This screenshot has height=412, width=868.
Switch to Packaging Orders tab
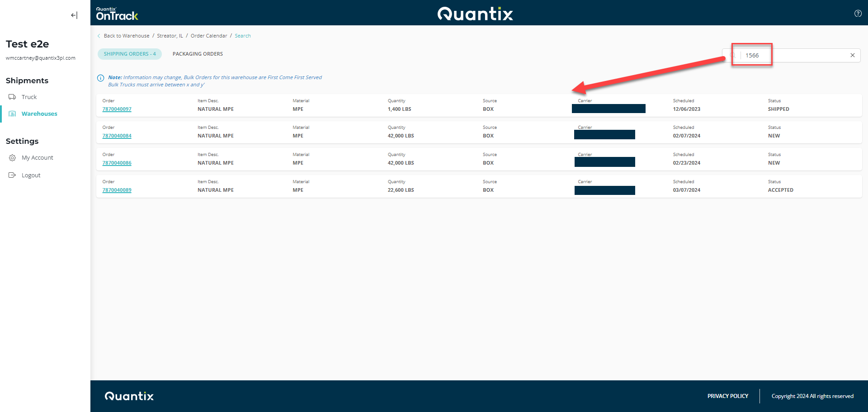(198, 54)
